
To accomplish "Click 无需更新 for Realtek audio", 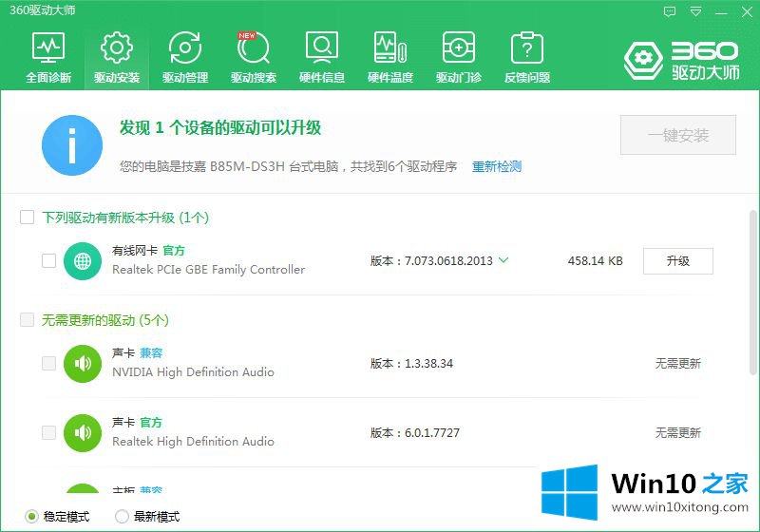I will (678, 432).
